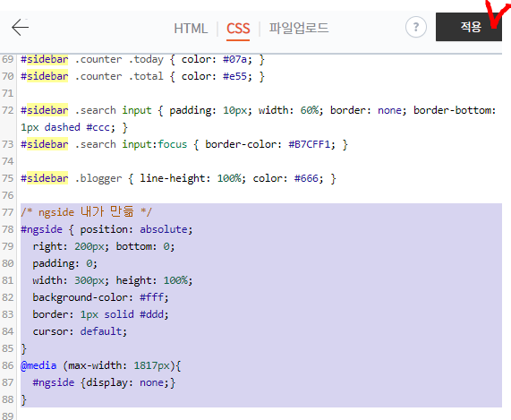Click the color value '#07a' on line 69
The image size is (511, 420).
[234, 59]
